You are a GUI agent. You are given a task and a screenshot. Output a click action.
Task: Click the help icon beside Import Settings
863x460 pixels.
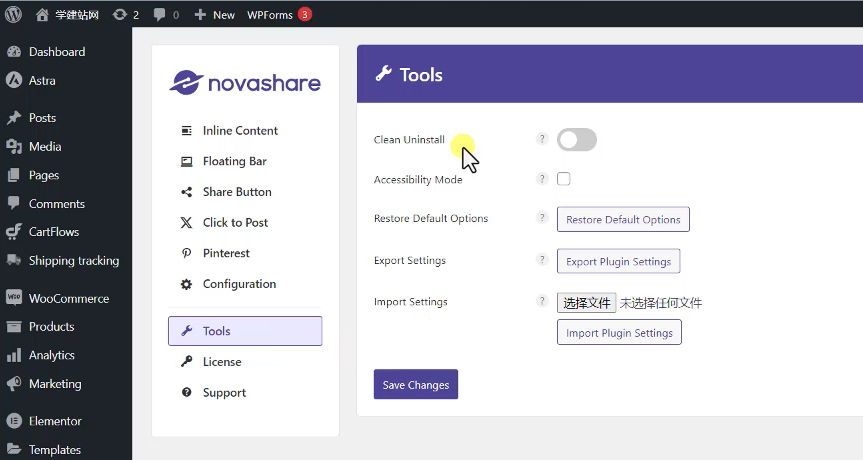[x=542, y=301]
